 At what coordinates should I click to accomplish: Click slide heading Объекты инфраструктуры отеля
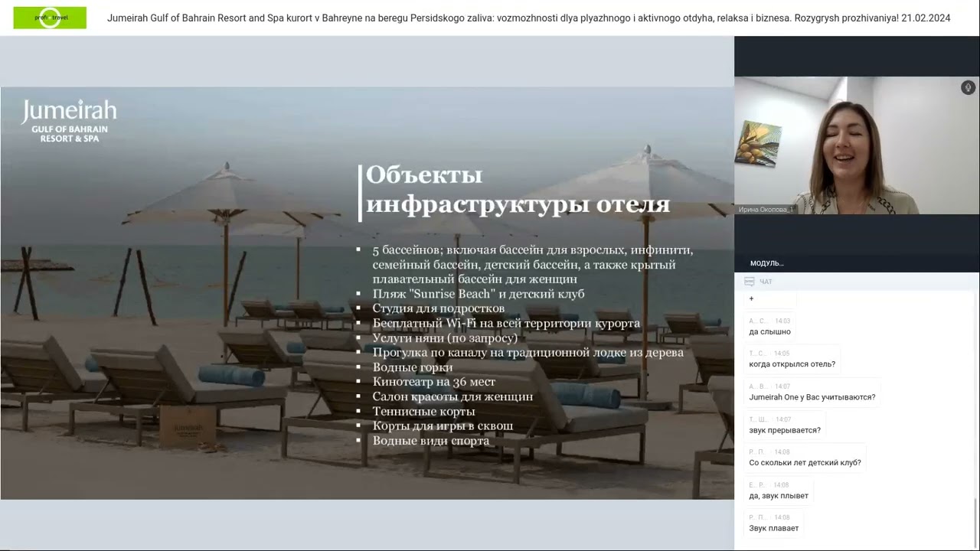tap(518, 189)
